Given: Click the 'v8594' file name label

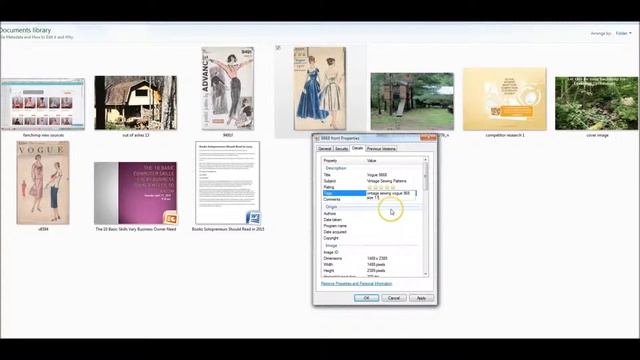Looking at the screenshot, I should click(x=43, y=229).
